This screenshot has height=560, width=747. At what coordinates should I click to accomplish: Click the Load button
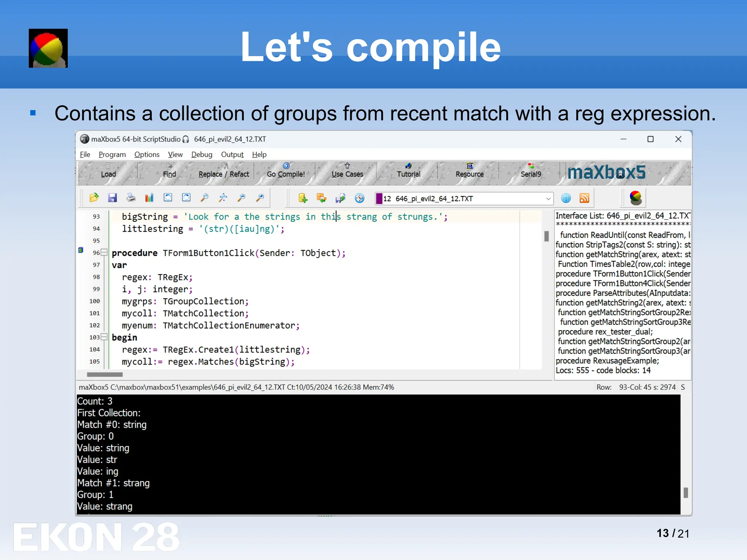coord(108,171)
